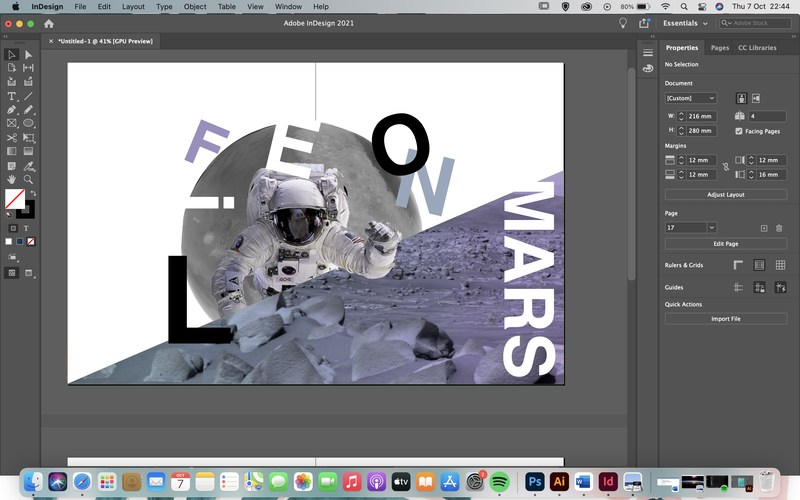Pick the Rectangle Frame tool
Image resolution: width=800 pixels, height=500 pixels.
tap(11, 123)
